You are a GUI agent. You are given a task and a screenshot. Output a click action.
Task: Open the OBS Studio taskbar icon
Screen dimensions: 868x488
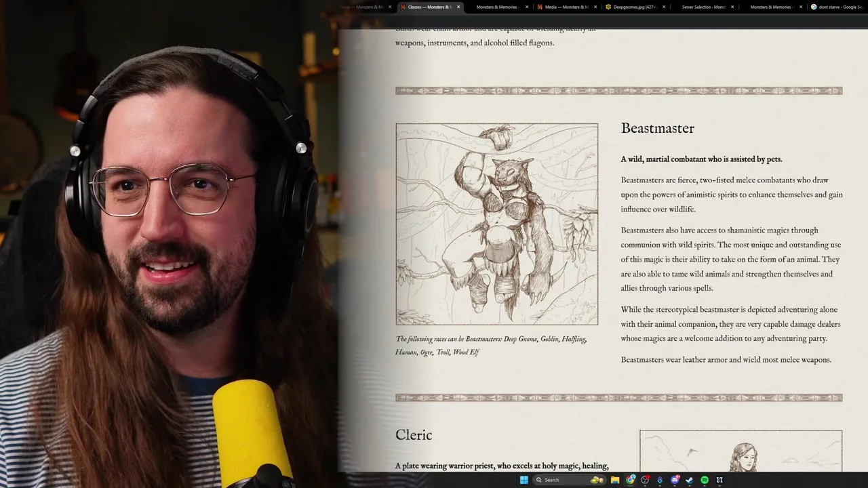tap(645, 480)
